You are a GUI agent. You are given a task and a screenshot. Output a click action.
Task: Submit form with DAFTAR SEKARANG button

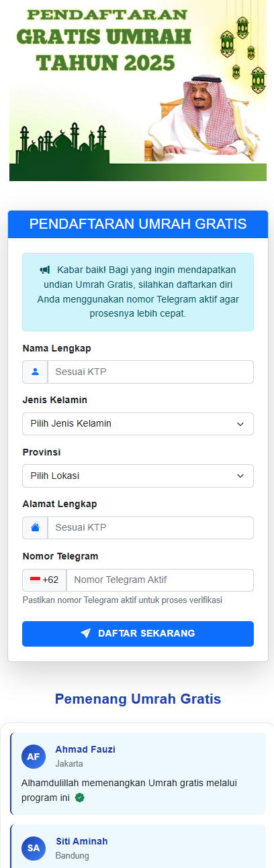pyautogui.click(x=138, y=633)
